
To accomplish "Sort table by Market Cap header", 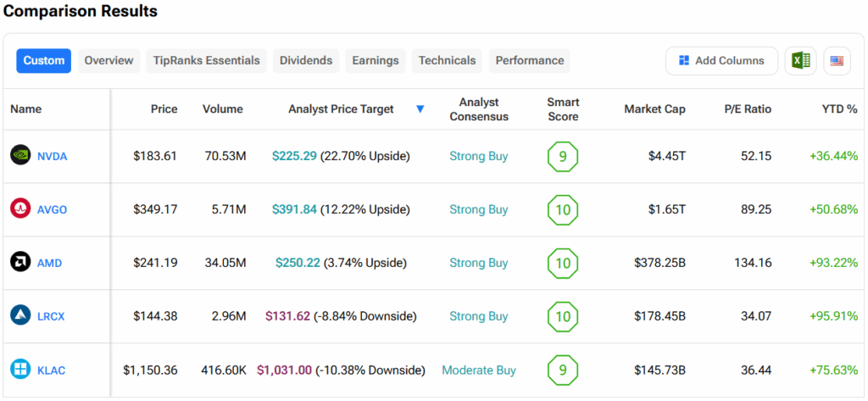I will [x=654, y=109].
